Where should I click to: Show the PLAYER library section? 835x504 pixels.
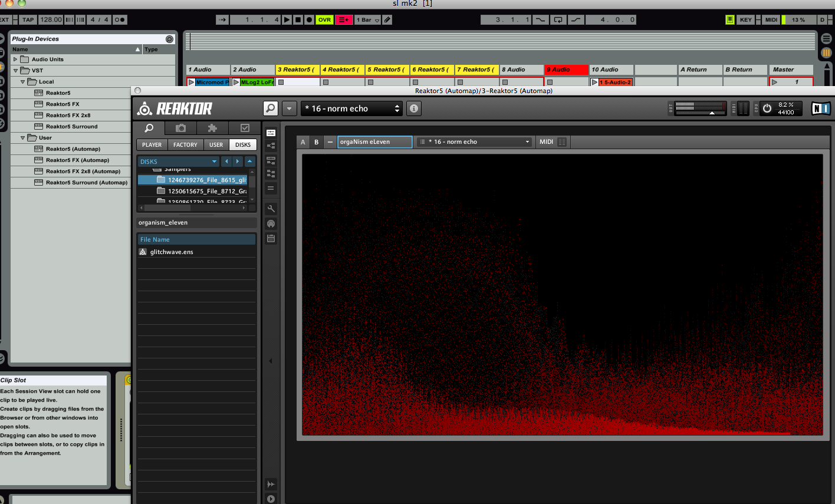pos(152,144)
